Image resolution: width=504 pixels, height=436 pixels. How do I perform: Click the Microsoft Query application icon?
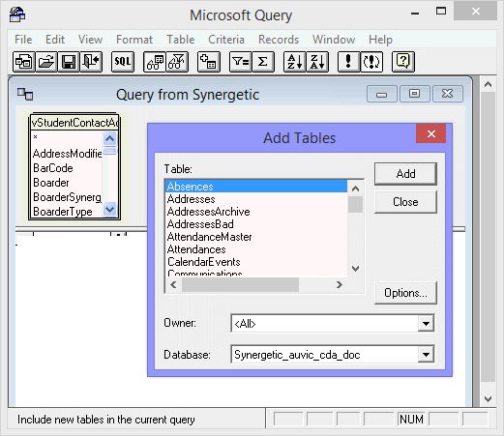tap(17, 15)
